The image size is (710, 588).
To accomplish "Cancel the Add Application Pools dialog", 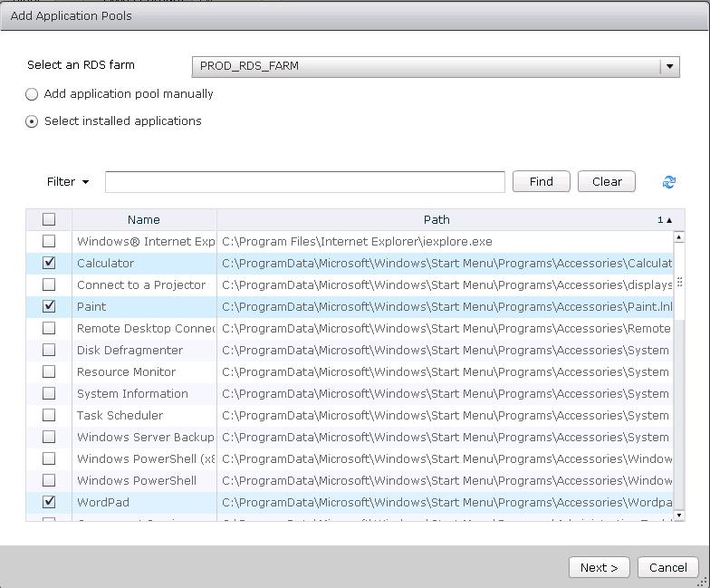I will pyautogui.click(x=667, y=567).
